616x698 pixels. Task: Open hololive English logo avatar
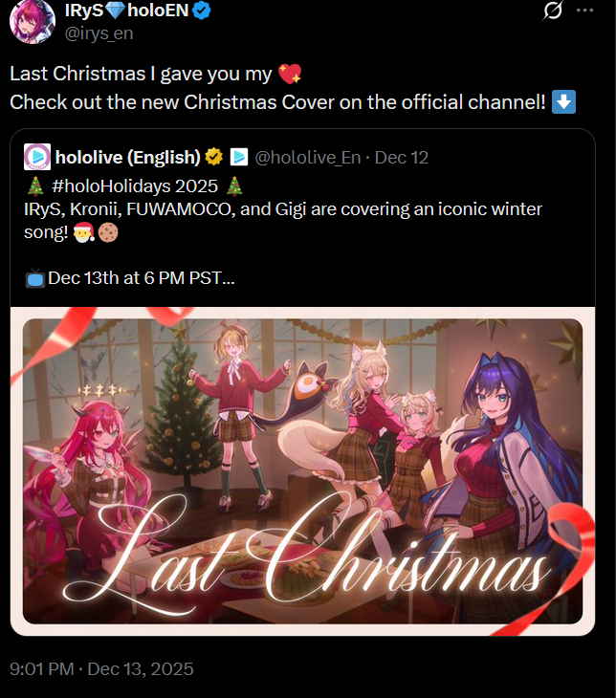[37, 157]
